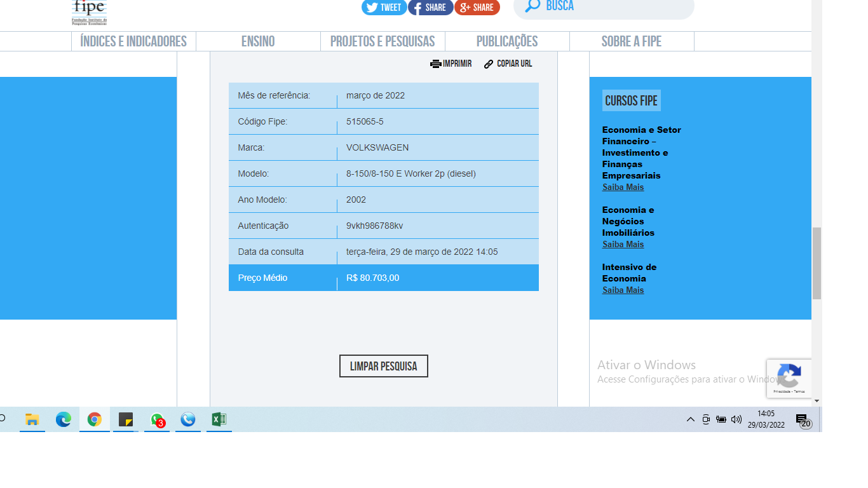Share the page on Facebook
The image size is (868, 488).
coord(430,8)
